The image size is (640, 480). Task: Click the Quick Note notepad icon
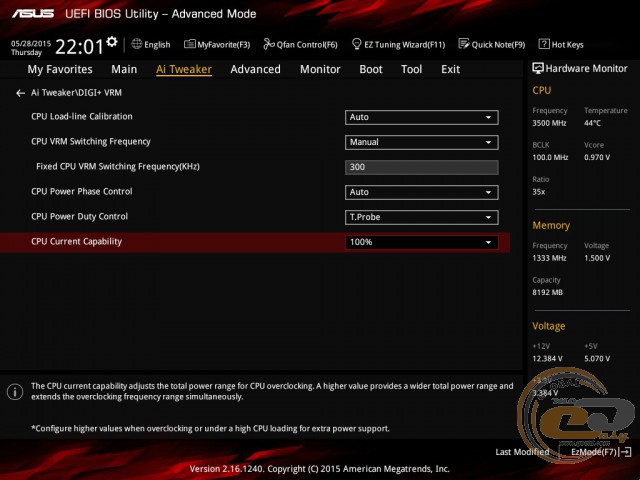(464, 44)
